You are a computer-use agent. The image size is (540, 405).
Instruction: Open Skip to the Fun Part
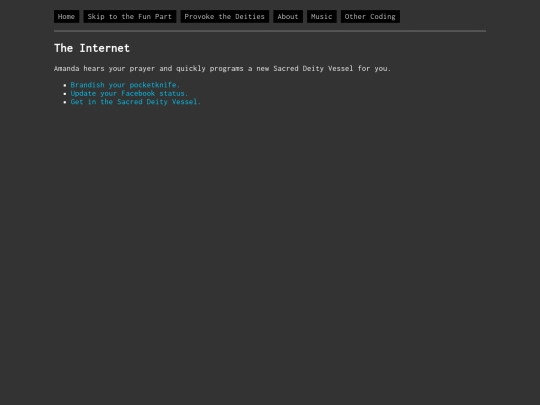point(130,17)
